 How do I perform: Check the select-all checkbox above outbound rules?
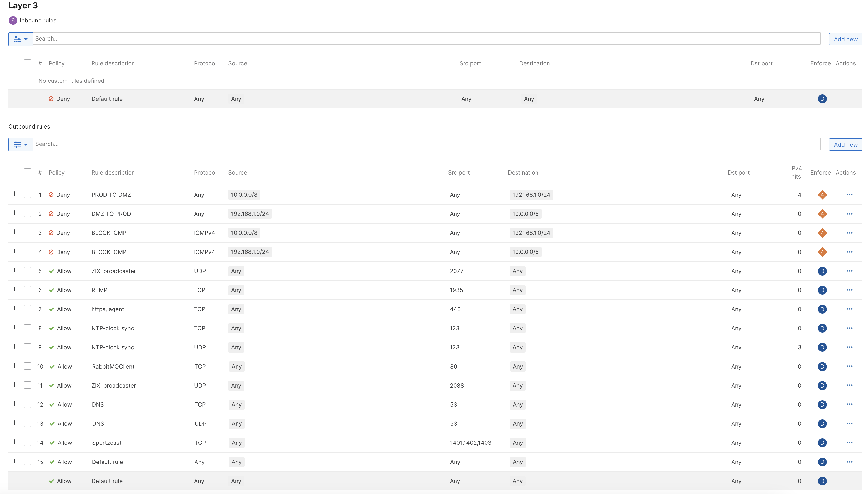click(28, 172)
